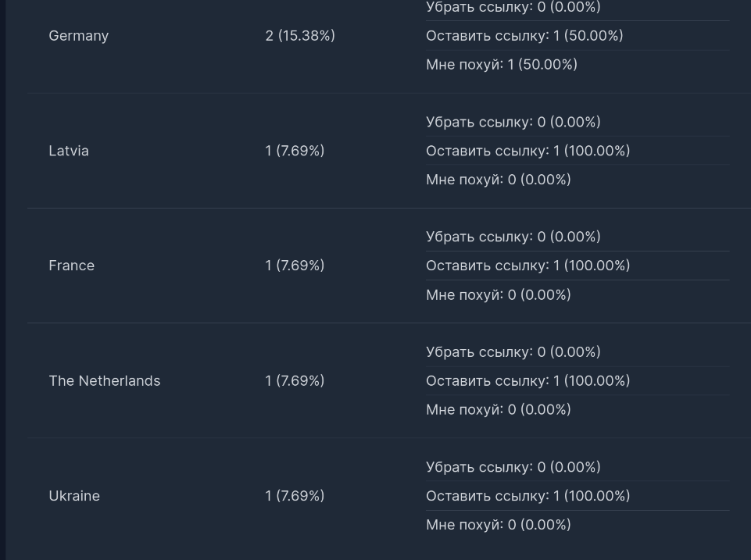751x560 pixels.
Task: Click Ukraine's vote count 1 (7.69%)
Action: (x=295, y=496)
